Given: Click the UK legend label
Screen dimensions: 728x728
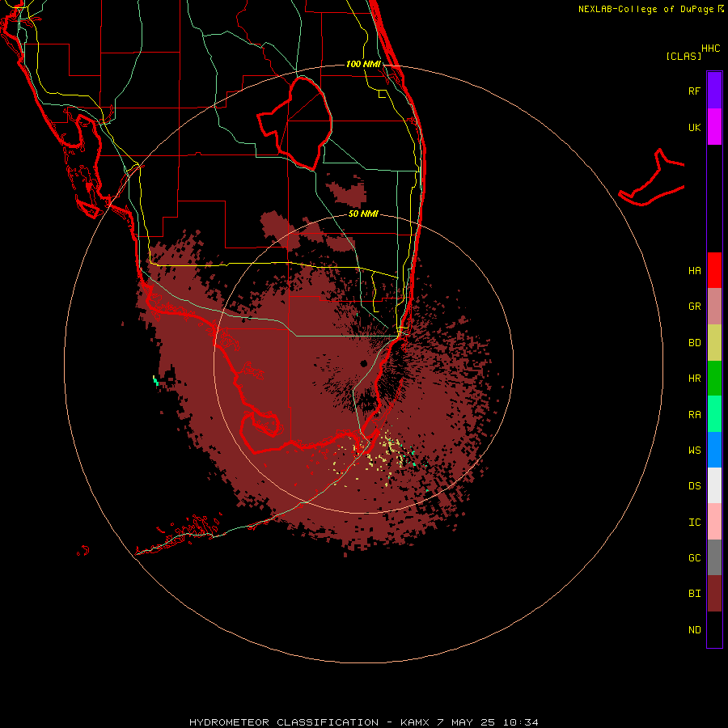Looking at the screenshot, I should coord(694,127).
